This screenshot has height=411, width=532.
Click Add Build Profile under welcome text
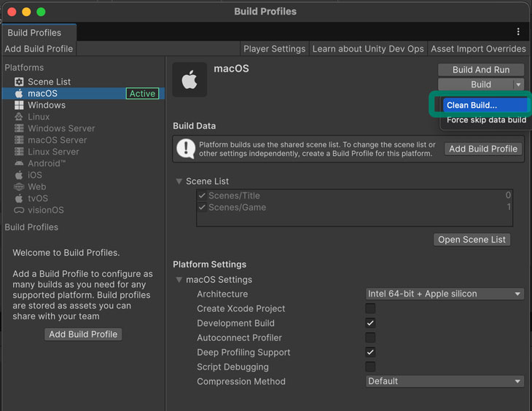(83, 334)
